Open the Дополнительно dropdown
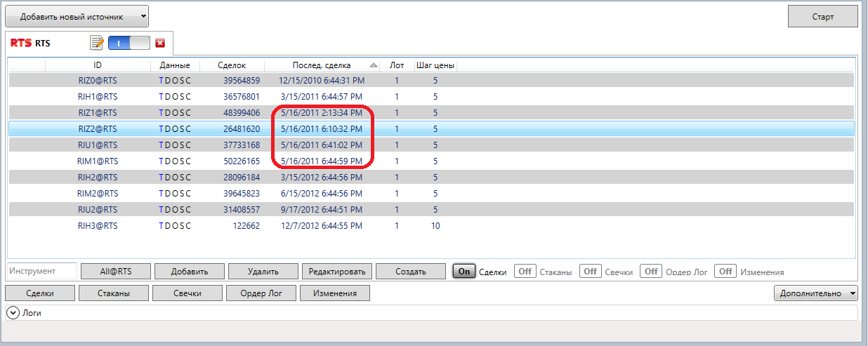The width and height of the screenshot is (868, 346). [816, 293]
